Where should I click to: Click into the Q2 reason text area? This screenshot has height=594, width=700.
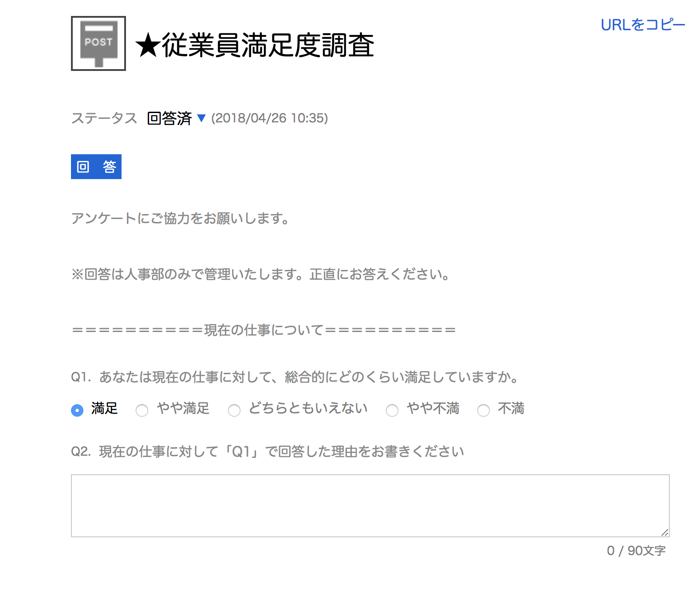[370, 506]
